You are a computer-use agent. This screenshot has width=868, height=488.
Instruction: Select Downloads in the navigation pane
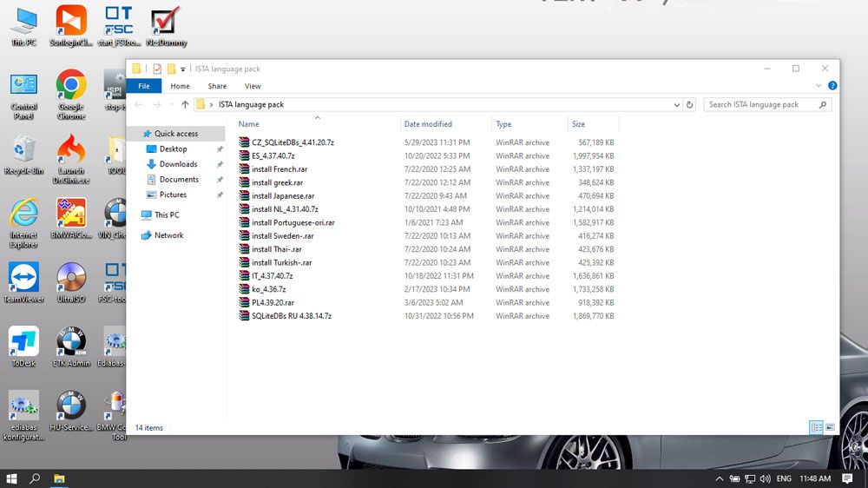click(x=178, y=164)
